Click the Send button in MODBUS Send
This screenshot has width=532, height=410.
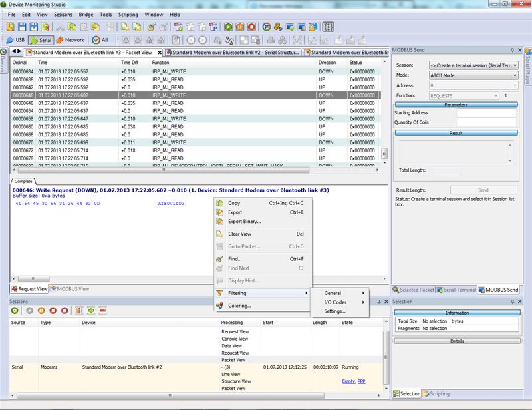coord(483,190)
